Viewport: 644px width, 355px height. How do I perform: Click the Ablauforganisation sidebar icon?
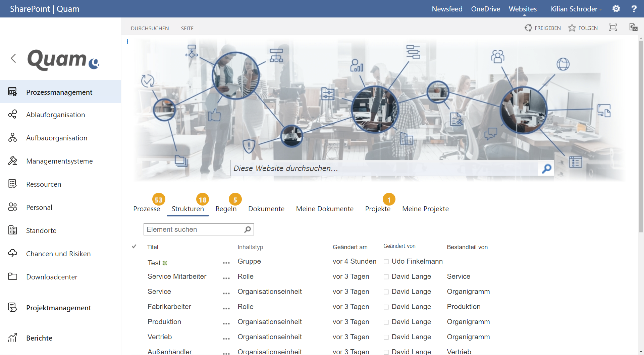pyautogui.click(x=12, y=115)
